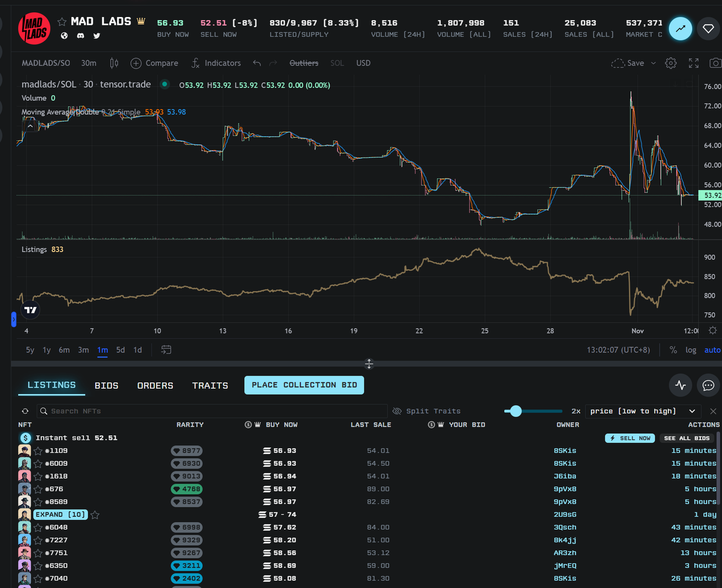This screenshot has height=588, width=722.
Task: Enter fullscreen mode on the chart
Action: click(693, 63)
